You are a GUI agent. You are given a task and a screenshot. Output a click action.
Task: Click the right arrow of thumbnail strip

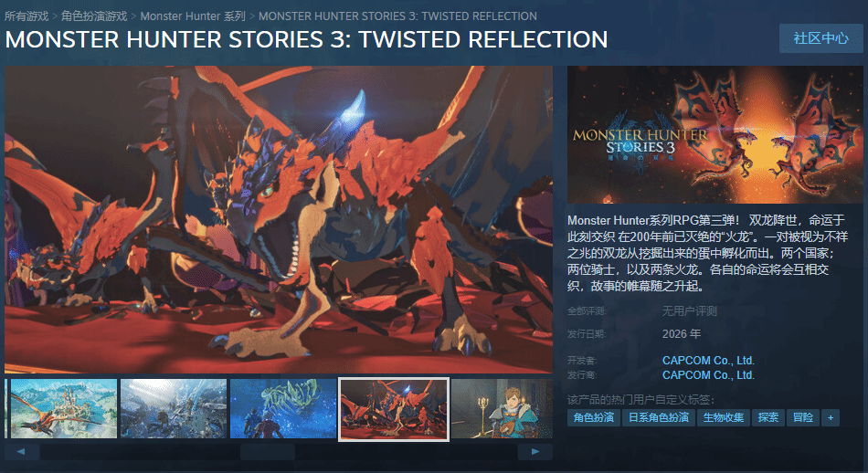click(x=535, y=452)
